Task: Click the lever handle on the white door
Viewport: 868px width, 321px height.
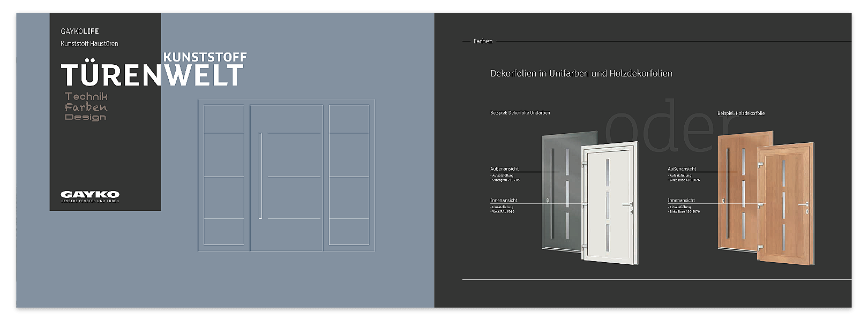Action: click(x=629, y=204)
